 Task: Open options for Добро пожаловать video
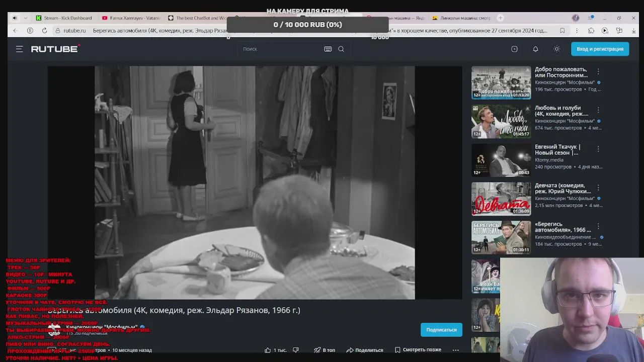coord(598,71)
